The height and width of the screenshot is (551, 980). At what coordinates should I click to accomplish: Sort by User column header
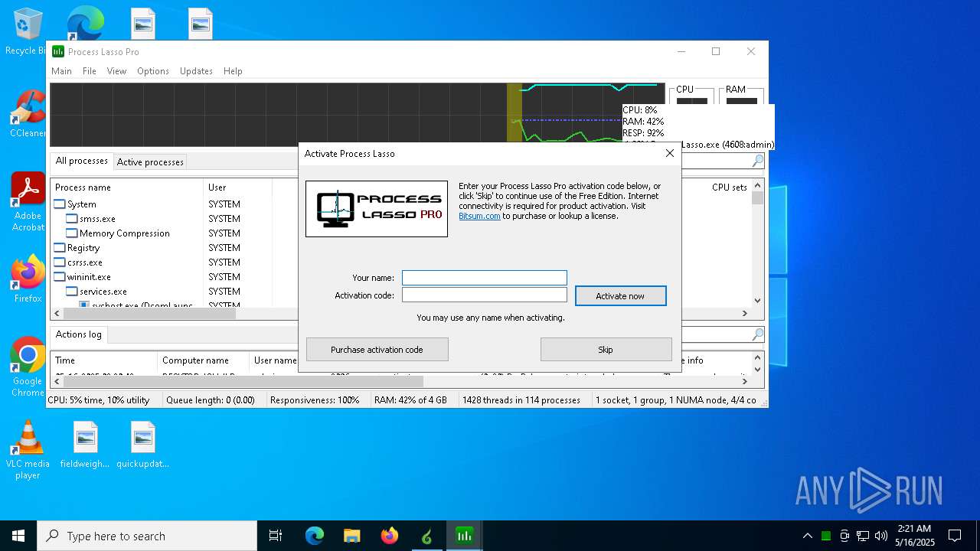[x=237, y=187]
